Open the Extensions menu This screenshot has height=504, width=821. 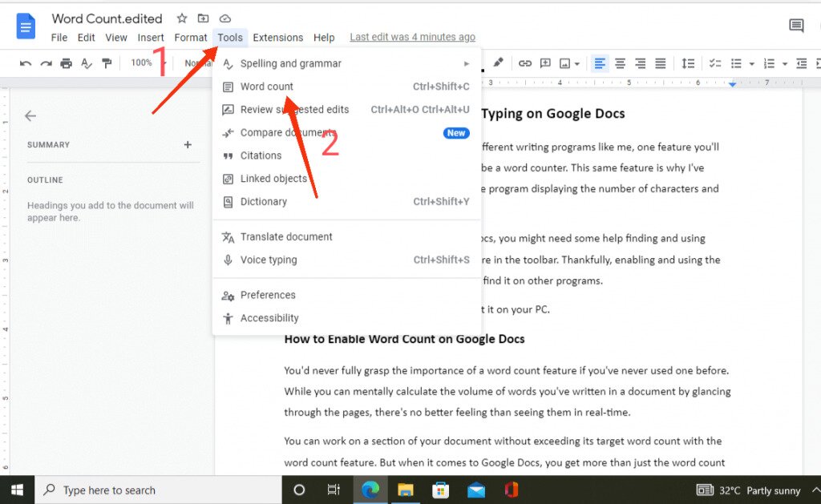click(277, 37)
